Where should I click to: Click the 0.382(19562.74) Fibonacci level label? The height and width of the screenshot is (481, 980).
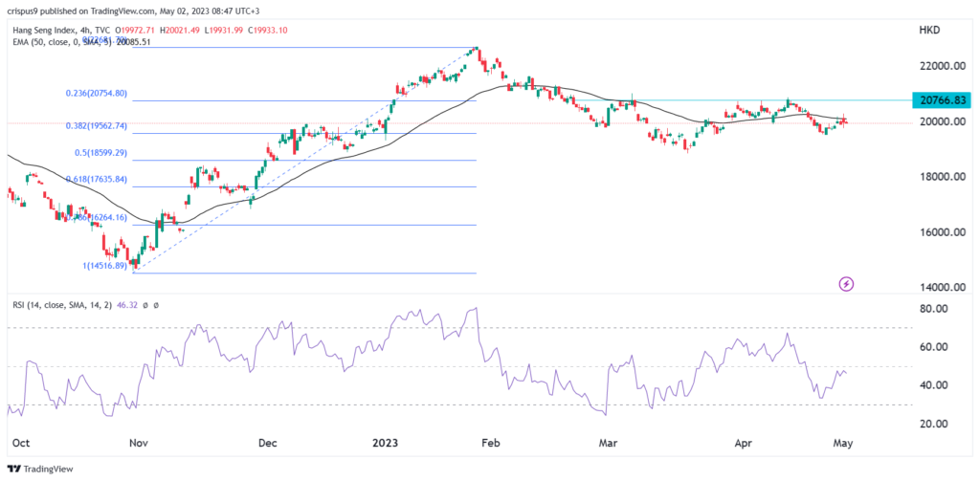tap(97, 125)
